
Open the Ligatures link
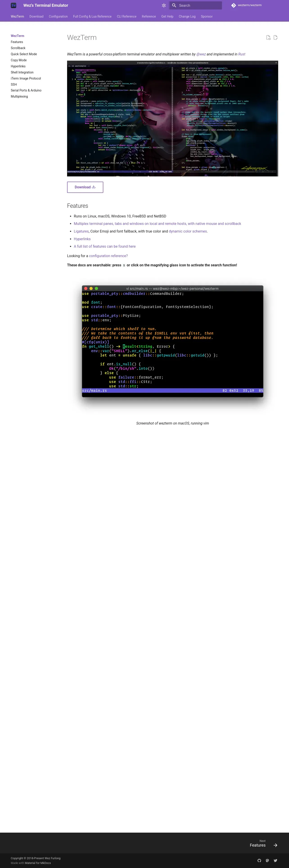(x=81, y=231)
